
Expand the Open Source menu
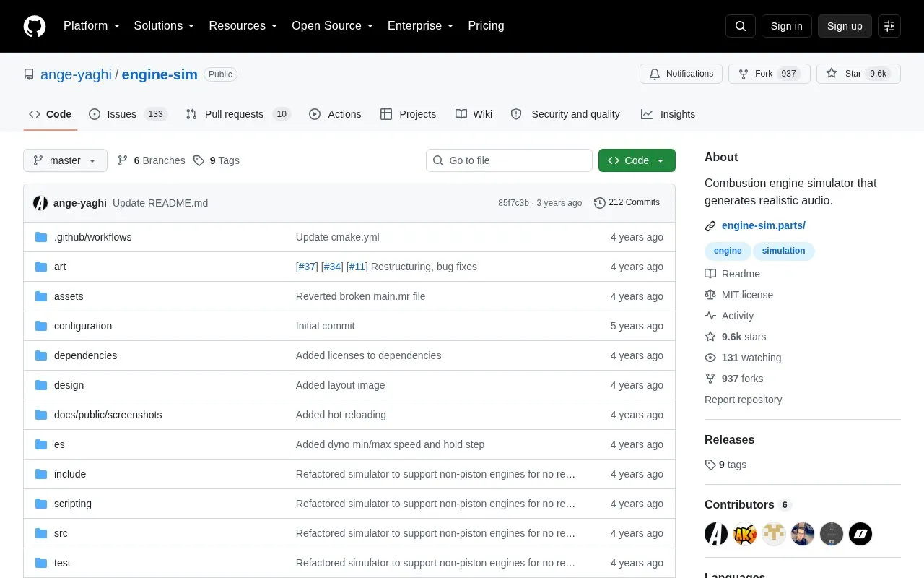333,26
